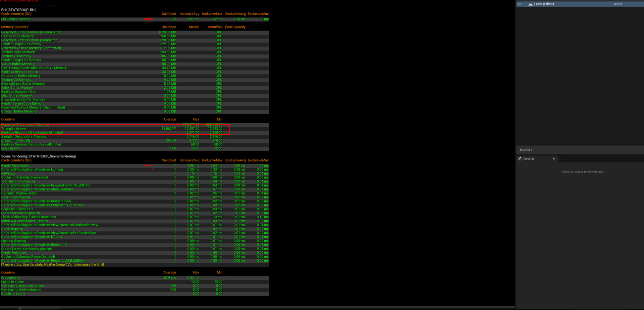This screenshot has width=644, height=310.
Task: Close the Details tab
Action: click(x=553, y=159)
